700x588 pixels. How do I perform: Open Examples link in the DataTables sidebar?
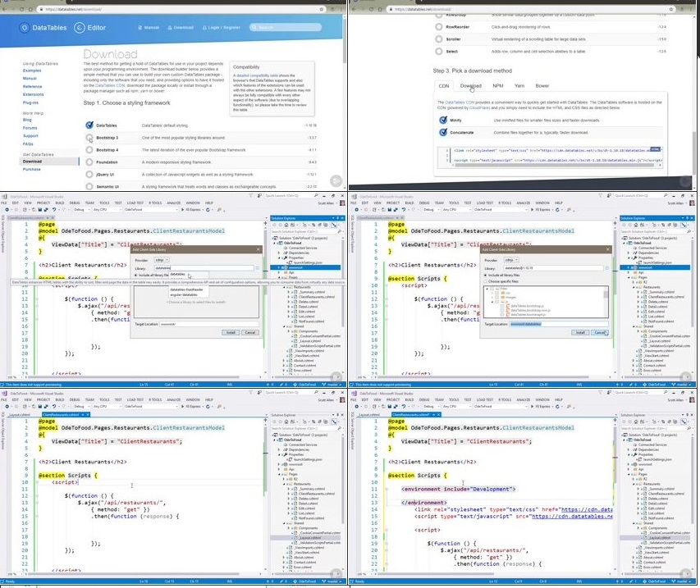click(x=32, y=71)
